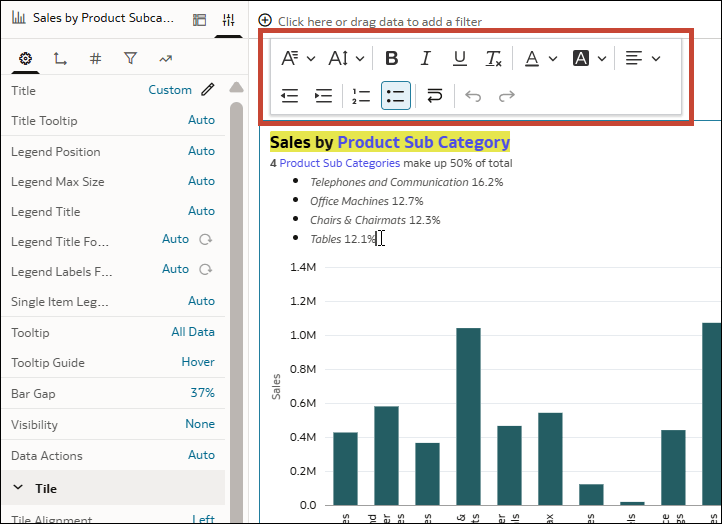This screenshot has height=524, width=722.
Task: Click the filter bar add-filter text
Action: point(380,21)
